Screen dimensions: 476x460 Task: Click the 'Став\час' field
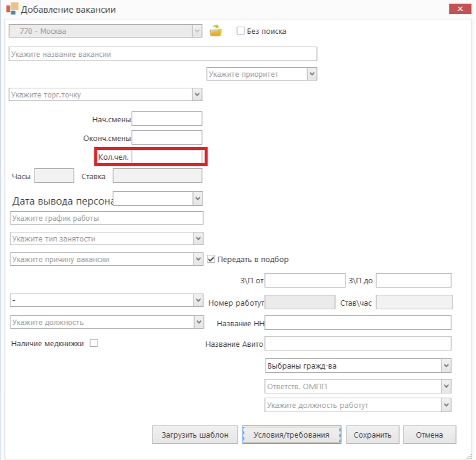tap(414, 302)
